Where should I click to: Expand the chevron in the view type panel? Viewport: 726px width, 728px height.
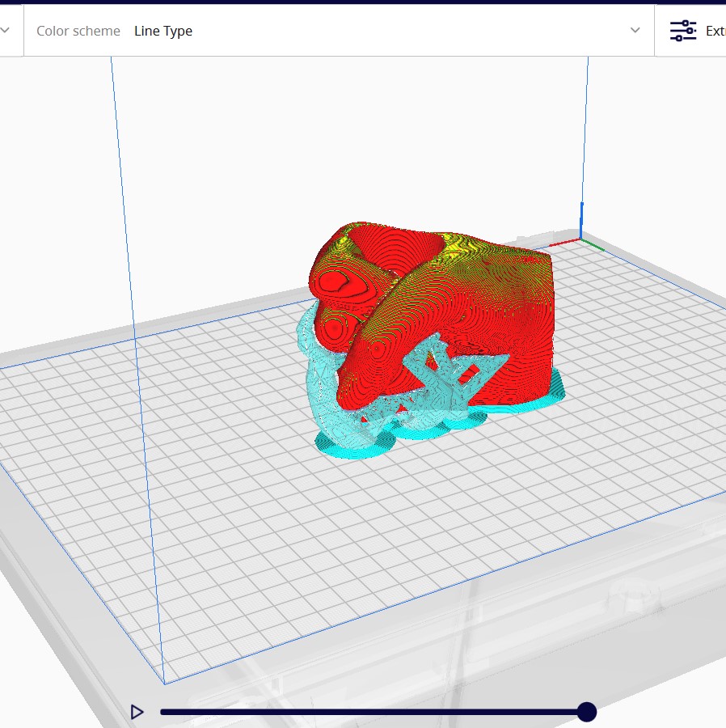[5, 30]
